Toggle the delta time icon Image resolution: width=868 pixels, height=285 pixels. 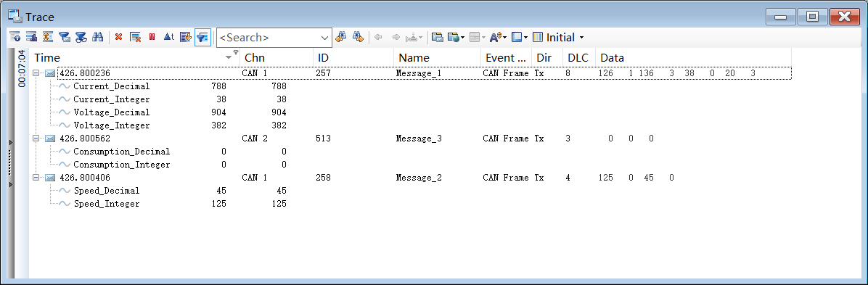click(168, 37)
